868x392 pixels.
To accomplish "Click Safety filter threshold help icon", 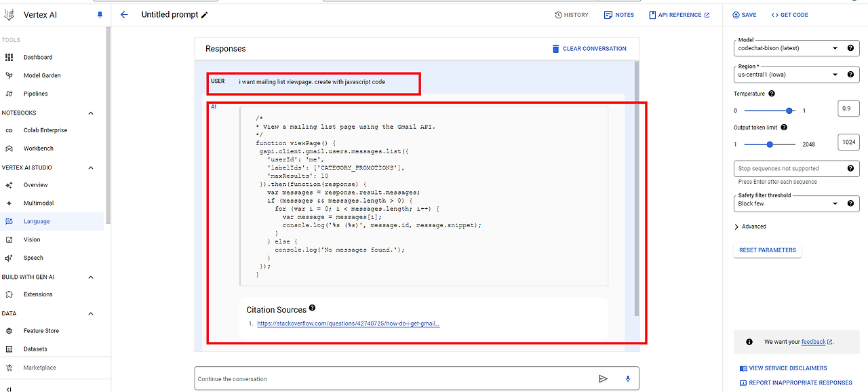I will pyautogui.click(x=850, y=203).
